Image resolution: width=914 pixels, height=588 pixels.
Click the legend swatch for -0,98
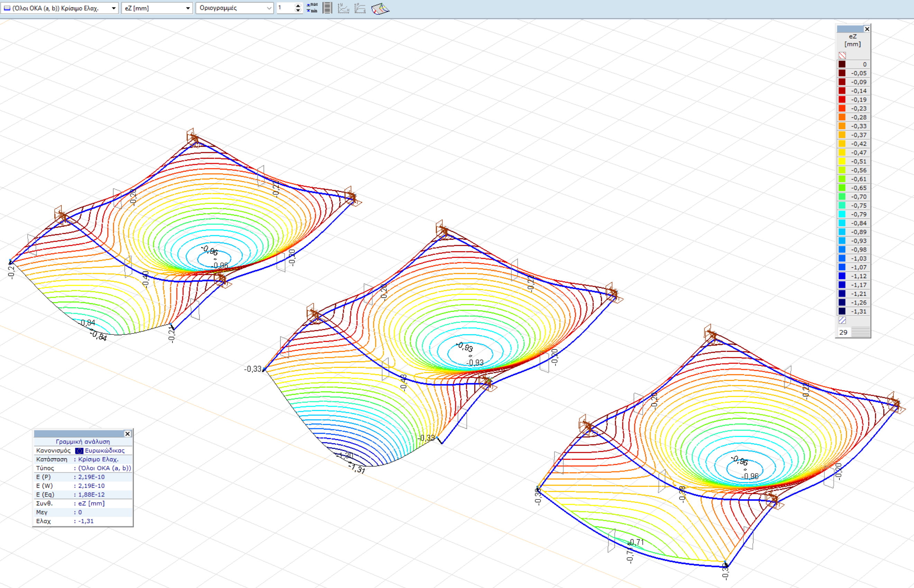click(x=842, y=250)
